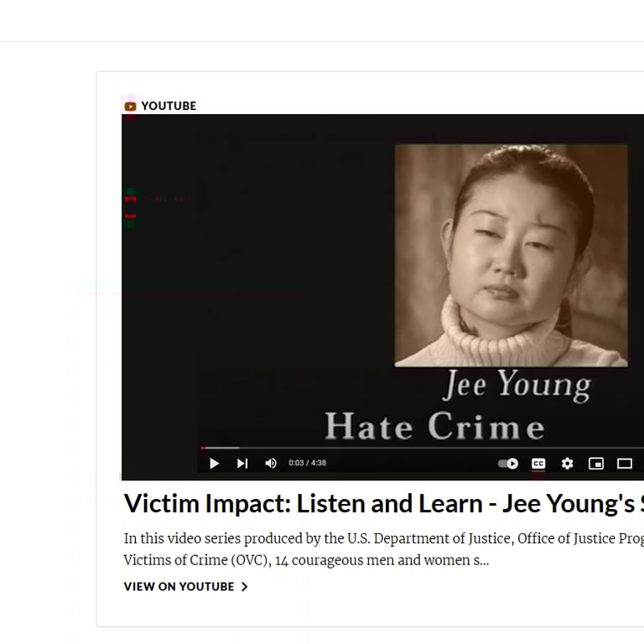This screenshot has width=644, height=644.
Task: Click the Jee Young portrait in the video
Action: [x=511, y=255]
